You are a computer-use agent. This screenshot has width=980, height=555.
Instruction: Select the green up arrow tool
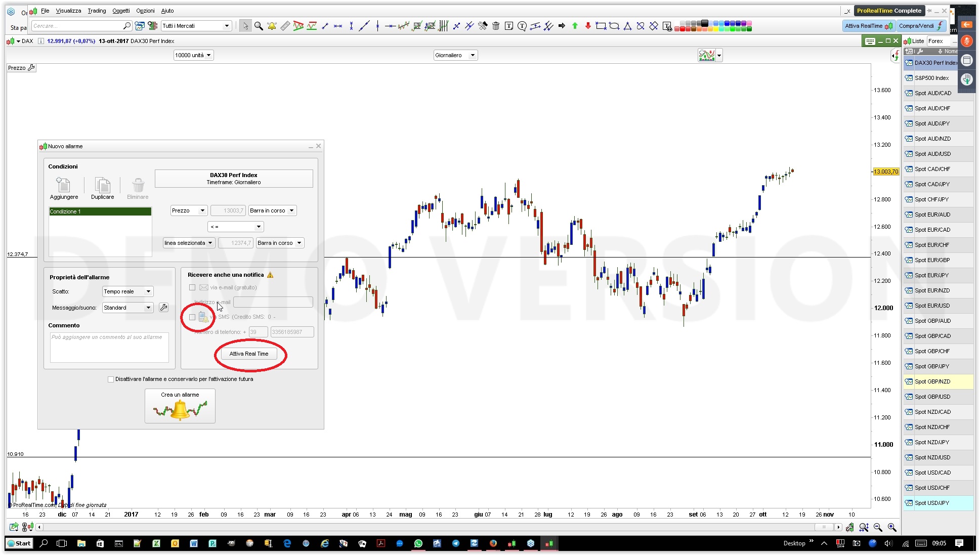pos(575,26)
